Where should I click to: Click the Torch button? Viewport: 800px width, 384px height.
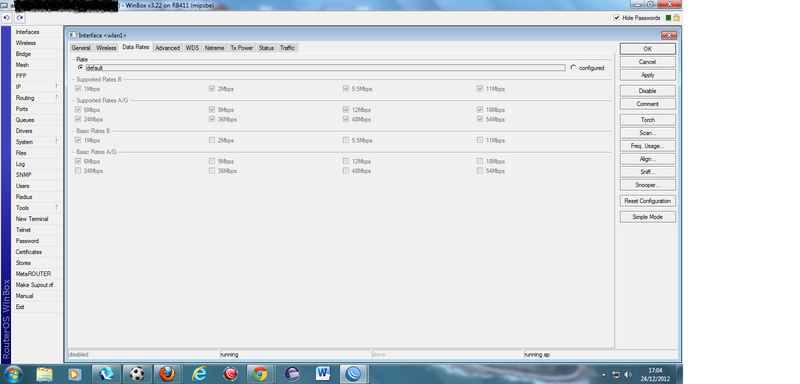pos(647,120)
